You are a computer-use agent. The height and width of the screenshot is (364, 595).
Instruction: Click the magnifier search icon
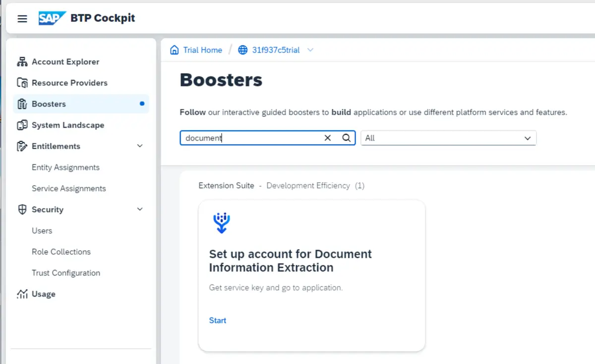[x=347, y=138]
